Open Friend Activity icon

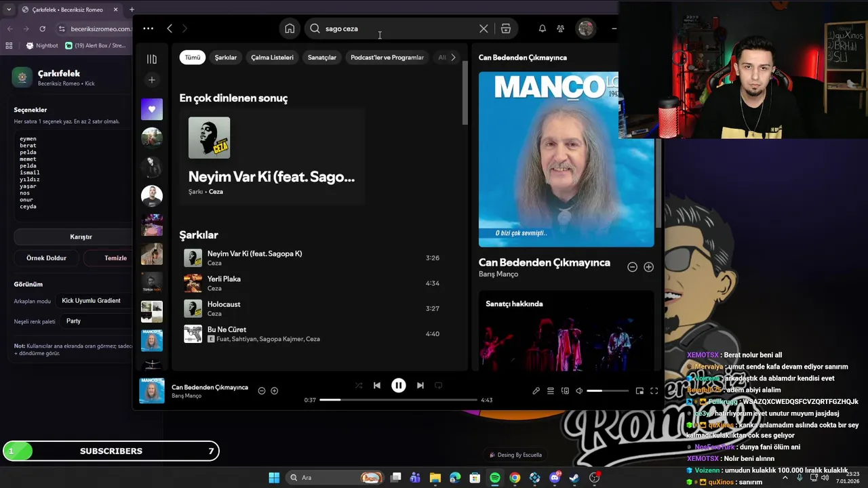pyautogui.click(x=560, y=28)
